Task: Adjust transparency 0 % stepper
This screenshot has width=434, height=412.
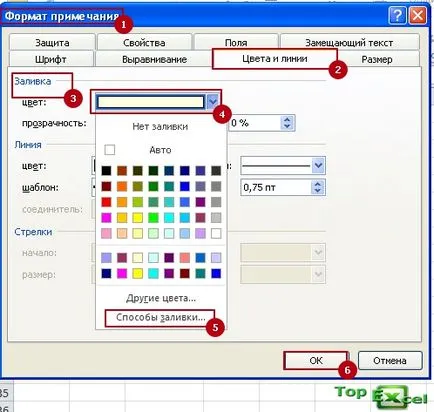Action: [287, 123]
